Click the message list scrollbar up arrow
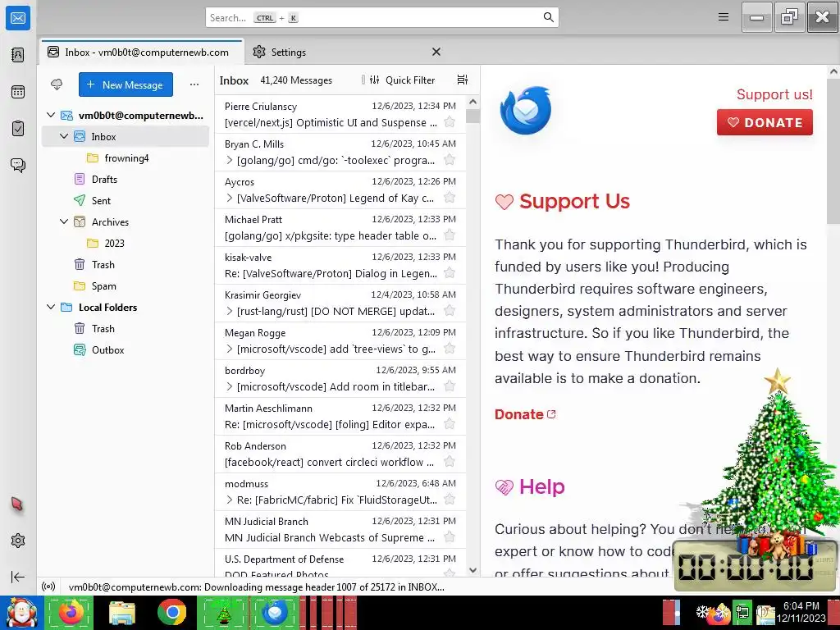 (472, 101)
